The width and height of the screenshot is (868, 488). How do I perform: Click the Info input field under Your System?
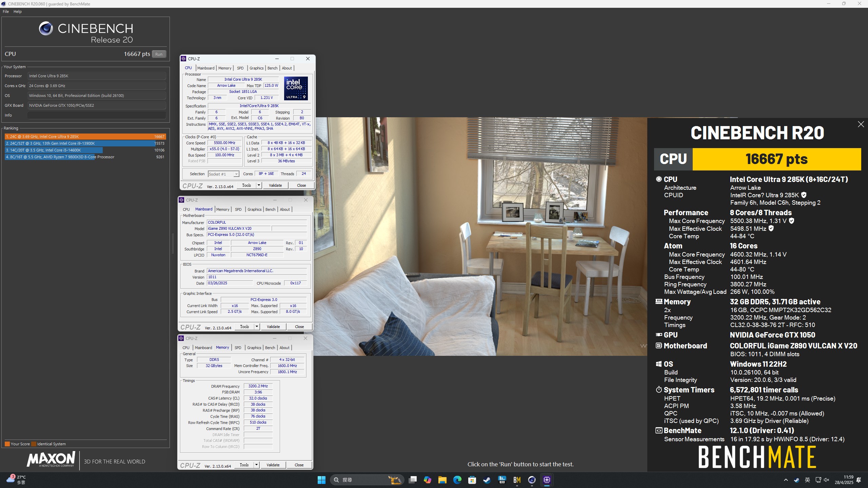(x=97, y=115)
